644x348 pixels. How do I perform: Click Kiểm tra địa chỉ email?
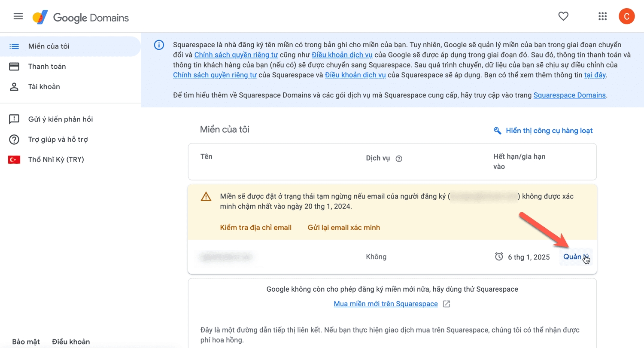(x=255, y=228)
